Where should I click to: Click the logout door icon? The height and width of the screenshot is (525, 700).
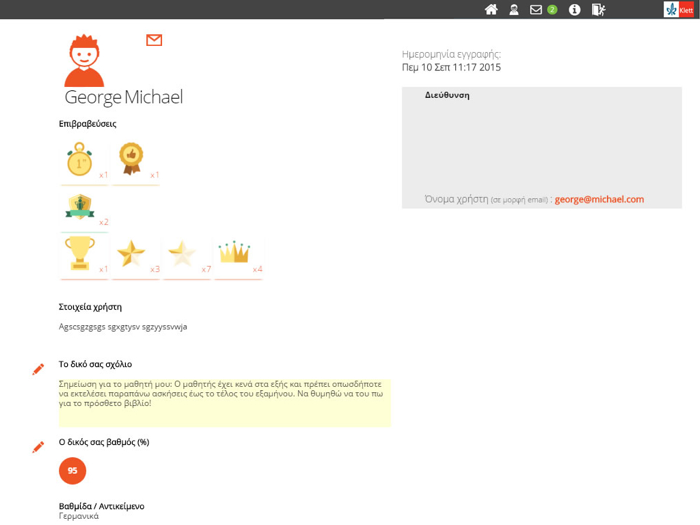click(598, 9)
